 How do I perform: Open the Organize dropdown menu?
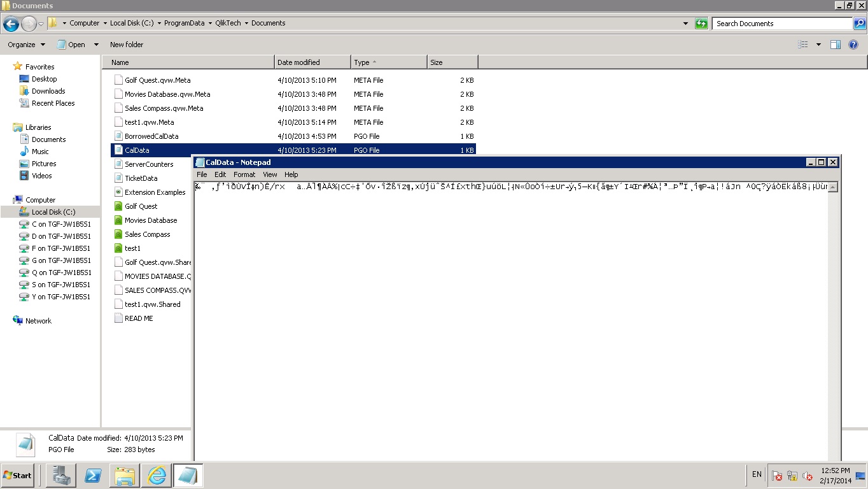26,45
